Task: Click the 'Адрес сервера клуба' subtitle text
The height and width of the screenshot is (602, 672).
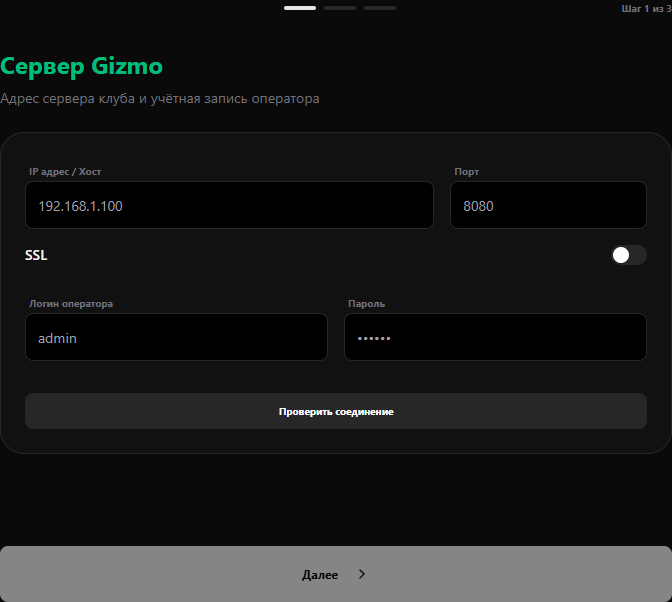Action: pyautogui.click(x=68, y=99)
